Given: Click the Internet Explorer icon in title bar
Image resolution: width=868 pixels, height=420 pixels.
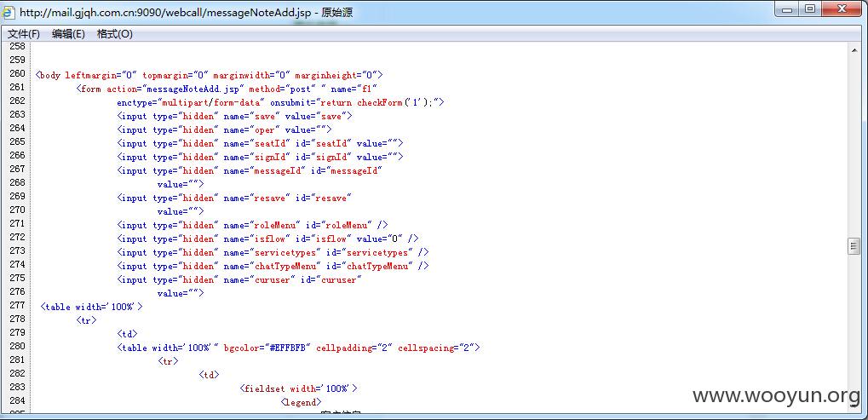Looking at the screenshot, I should click(9, 11).
